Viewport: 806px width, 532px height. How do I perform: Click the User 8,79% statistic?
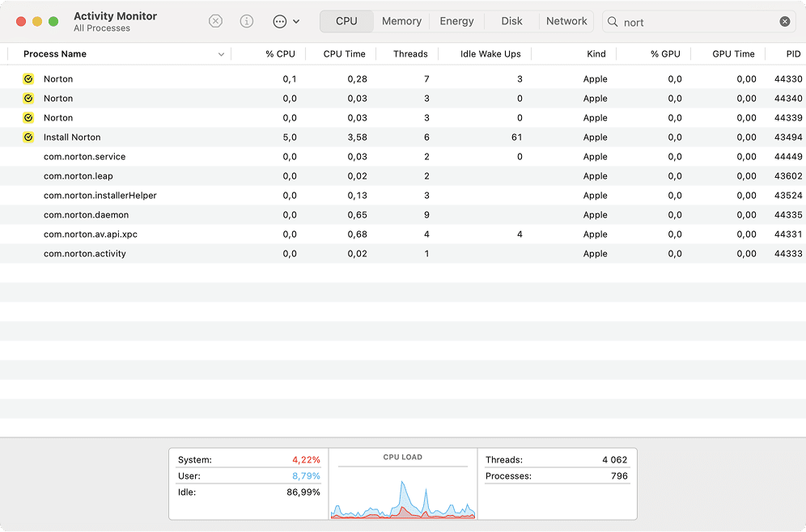(248, 476)
